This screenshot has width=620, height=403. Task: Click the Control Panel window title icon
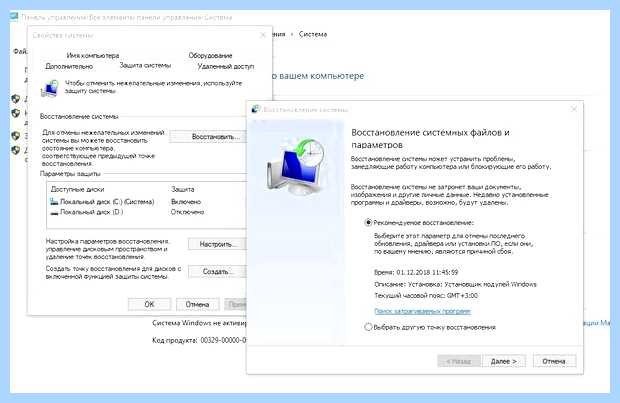(x=14, y=17)
